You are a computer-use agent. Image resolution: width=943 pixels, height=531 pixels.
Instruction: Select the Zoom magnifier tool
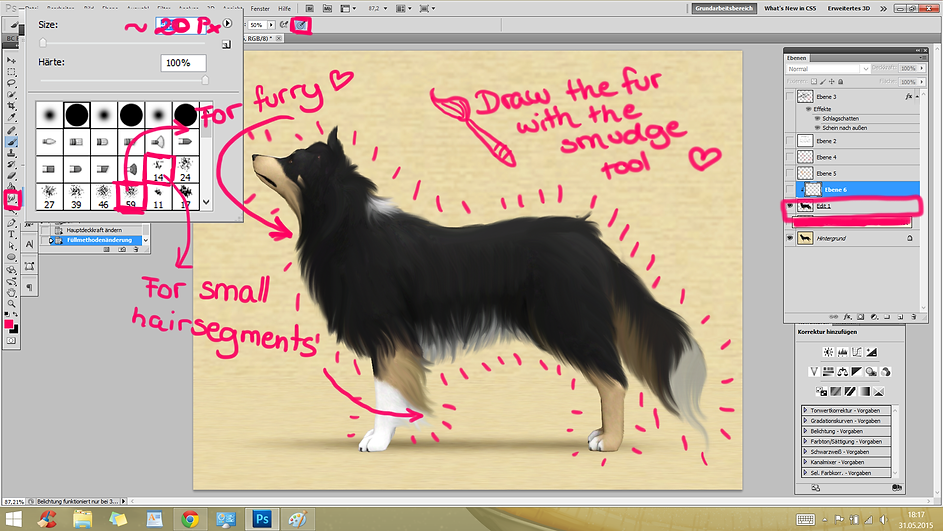pyautogui.click(x=11, y=304)
